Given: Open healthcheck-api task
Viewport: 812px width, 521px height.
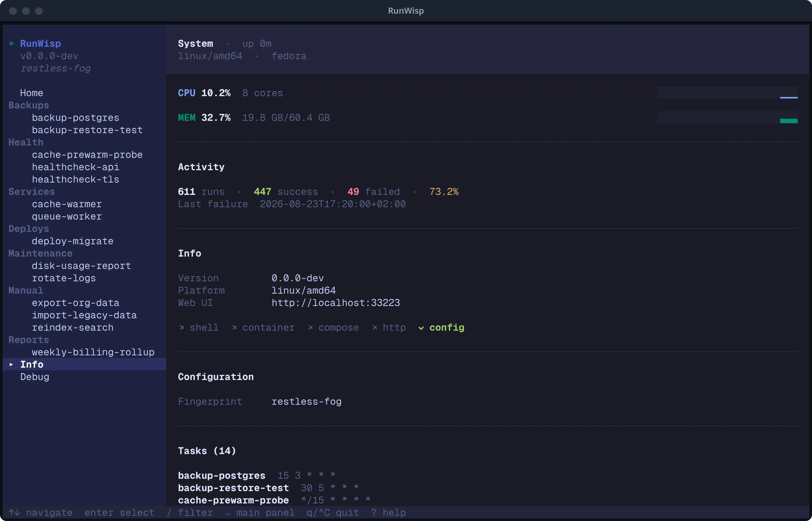Looking at the screenshot, I should (x=75, y=167).
